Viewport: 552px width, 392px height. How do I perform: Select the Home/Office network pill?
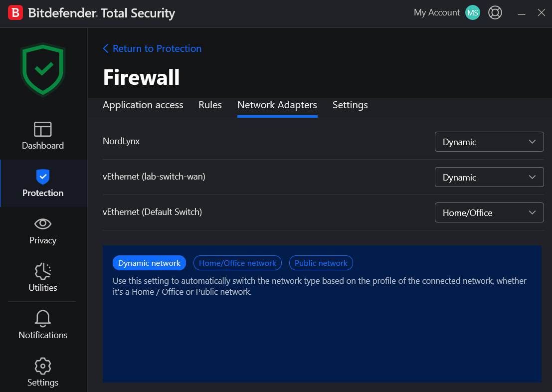(x=238, y=263)
